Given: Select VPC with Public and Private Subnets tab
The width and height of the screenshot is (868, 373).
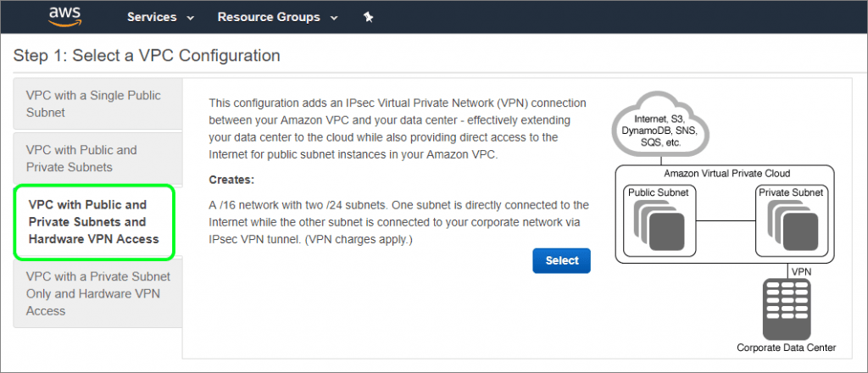Looking at the screenshot, I should click(98, 159).
